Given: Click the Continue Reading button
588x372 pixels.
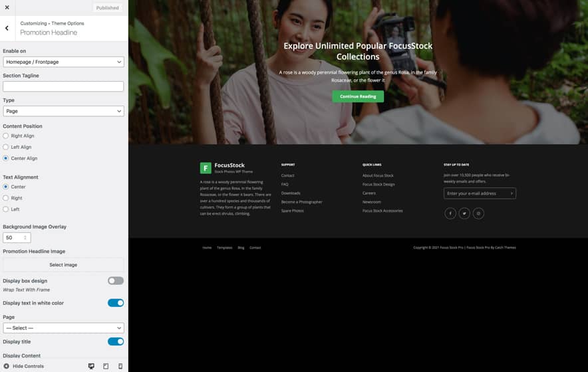Looking at the screenshot, I should click(358, 96).
